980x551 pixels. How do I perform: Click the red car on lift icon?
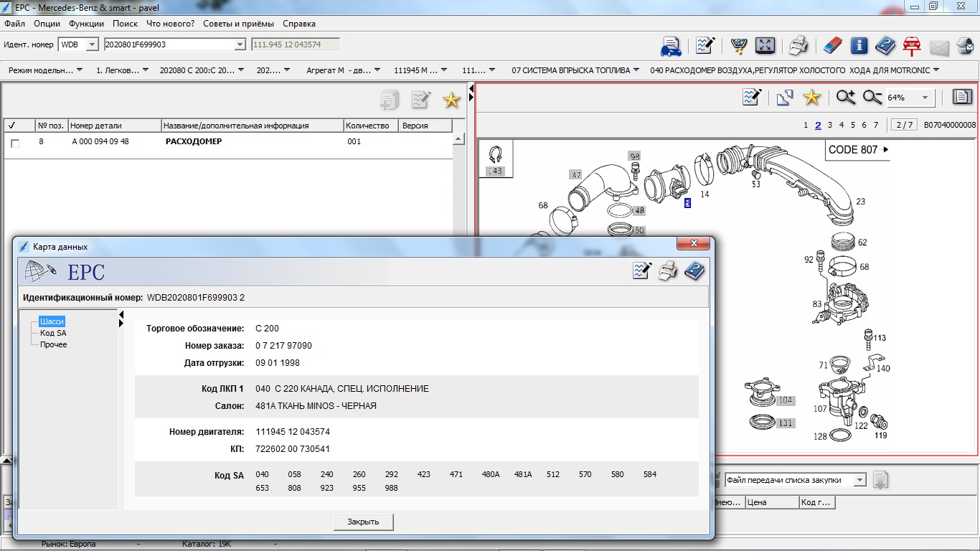coord(912,46)
